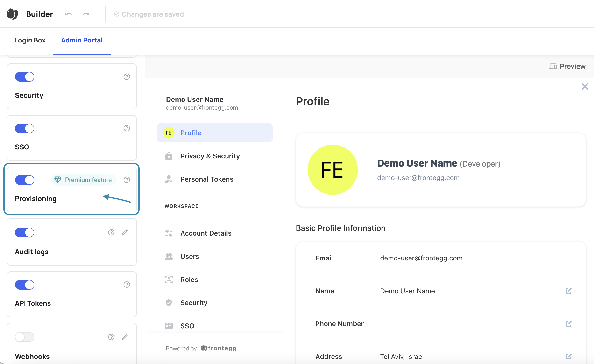Click the undo arrow icon
This screenshot has height=364, width=594.
coord(69,14)
